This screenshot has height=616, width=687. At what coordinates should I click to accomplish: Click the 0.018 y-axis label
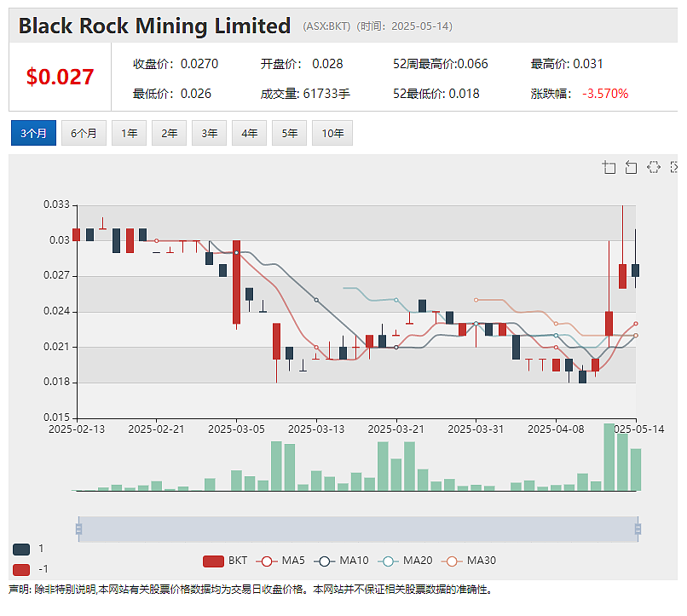pos(56,382)
